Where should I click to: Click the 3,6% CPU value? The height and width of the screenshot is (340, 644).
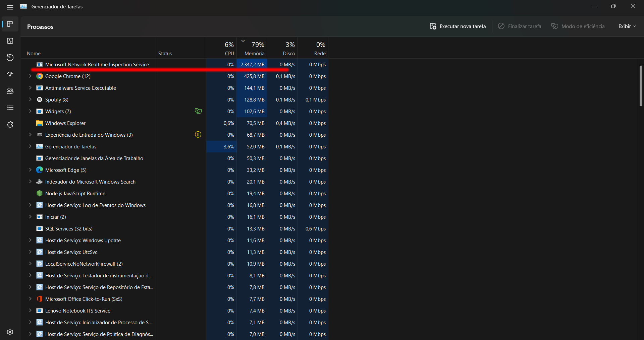tap(229, 147)
